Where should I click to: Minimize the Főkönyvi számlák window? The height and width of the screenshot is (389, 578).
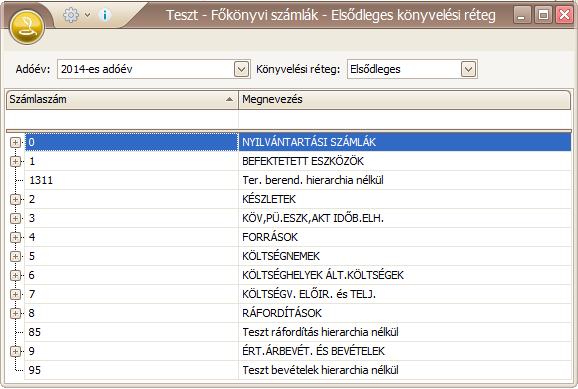522,15
